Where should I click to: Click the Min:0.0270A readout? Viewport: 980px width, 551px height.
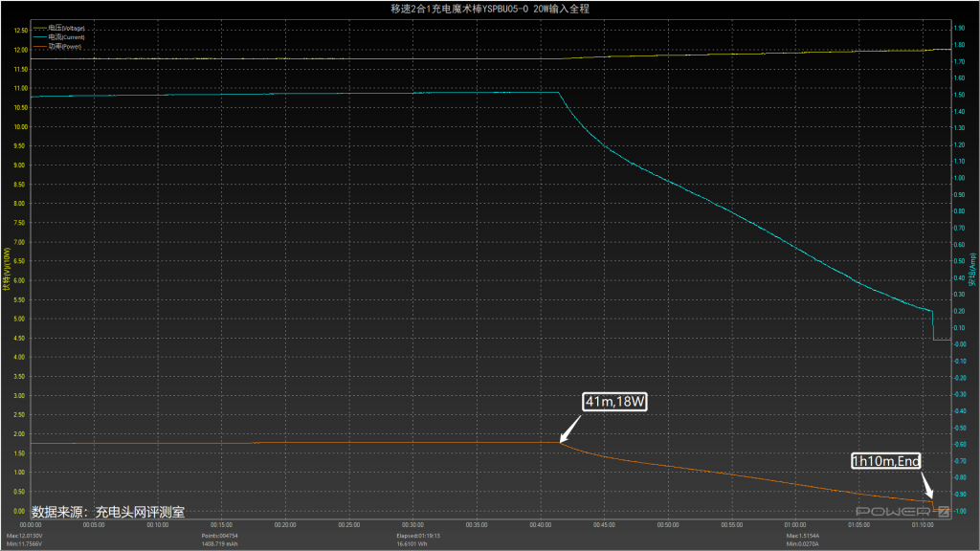click(x=803, y=543)
